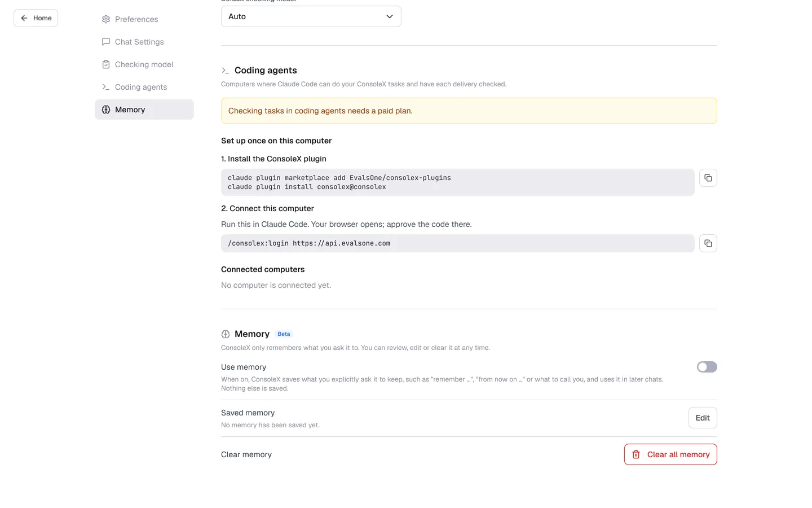Copy the consolex login command
Viewport: 812px width, 508px height.
[708, 243]
